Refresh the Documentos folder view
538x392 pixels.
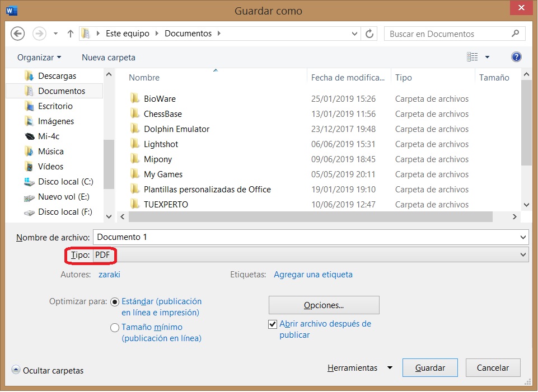coord(369,34)
